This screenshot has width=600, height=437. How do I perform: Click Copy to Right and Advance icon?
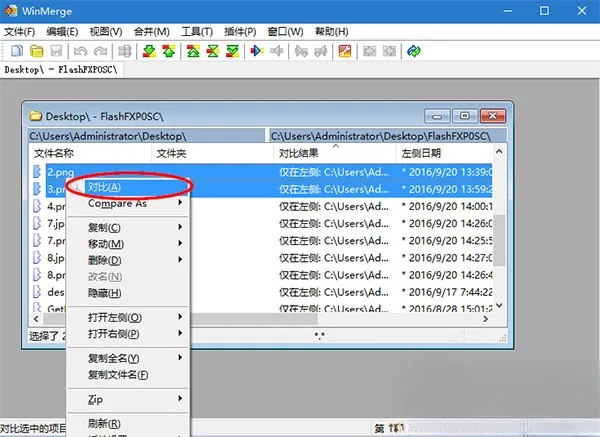tap(301, 51)
